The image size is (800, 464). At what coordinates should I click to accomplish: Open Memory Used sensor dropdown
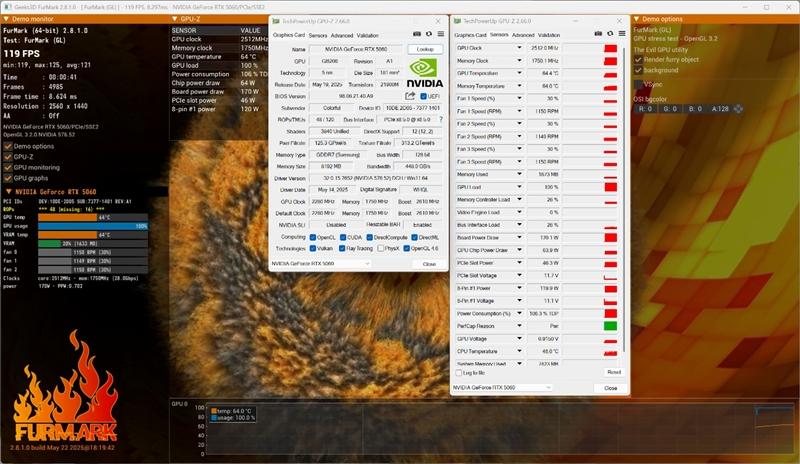tap(519, 174)
